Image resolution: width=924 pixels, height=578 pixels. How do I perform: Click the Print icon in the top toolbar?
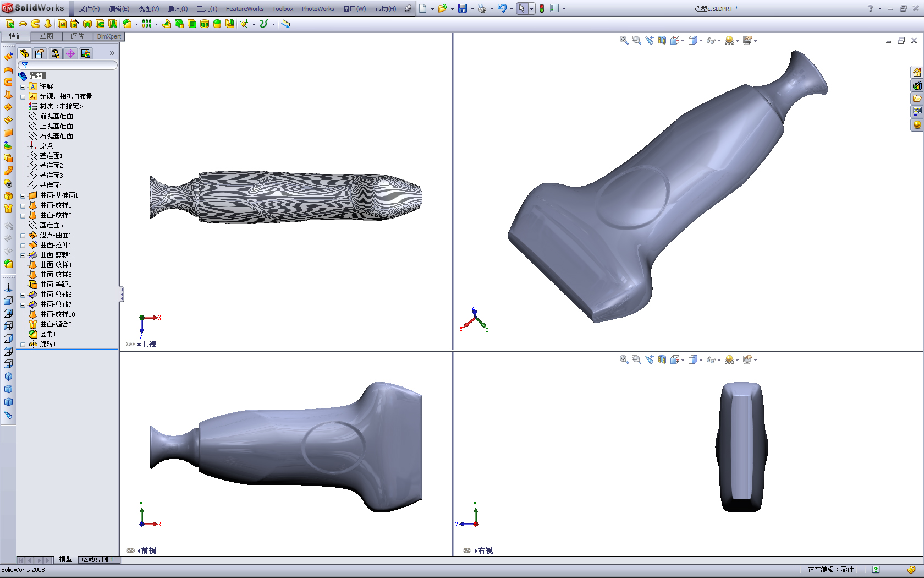[x=482, y=8]
